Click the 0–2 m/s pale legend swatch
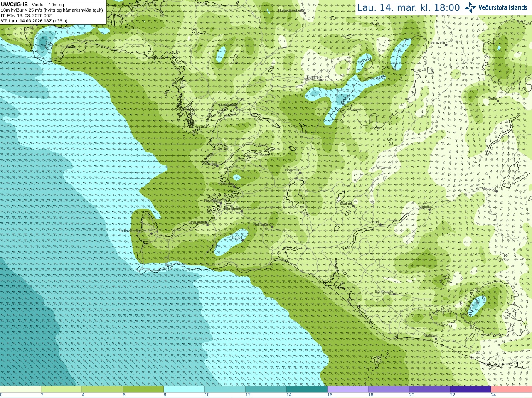The width and height of the screenshot is (532, 398). tap(20, 389)
